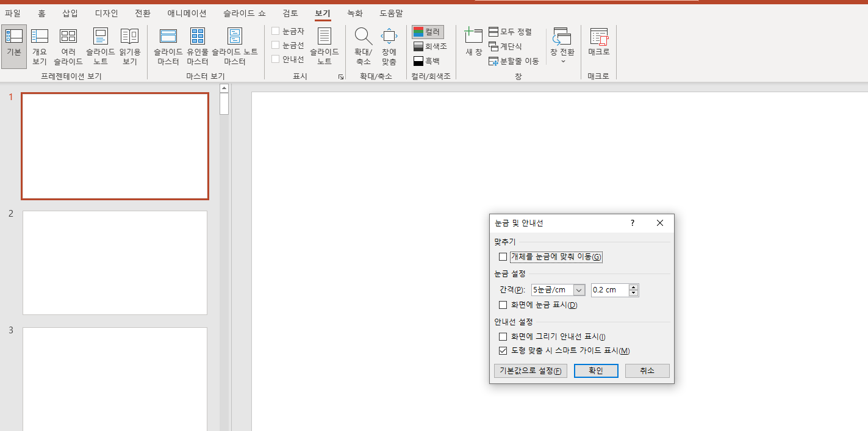Fit slide to window with 창에 맞춤
Screen dimensions: 868x431
pos(389,44)
